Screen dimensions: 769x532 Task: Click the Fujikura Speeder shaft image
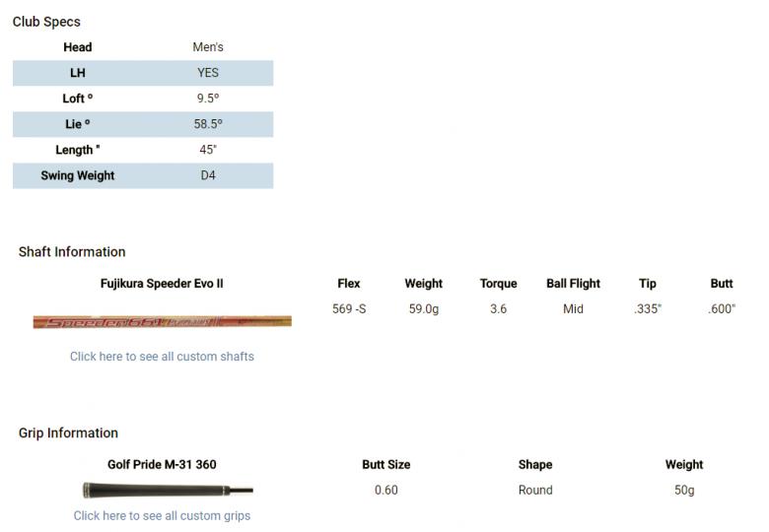[162, 322]
